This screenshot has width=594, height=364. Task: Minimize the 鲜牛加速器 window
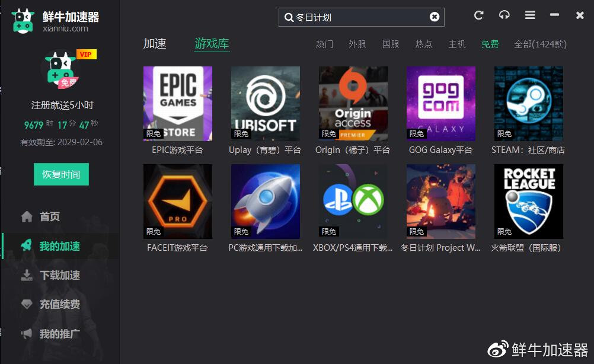[555, 15]
